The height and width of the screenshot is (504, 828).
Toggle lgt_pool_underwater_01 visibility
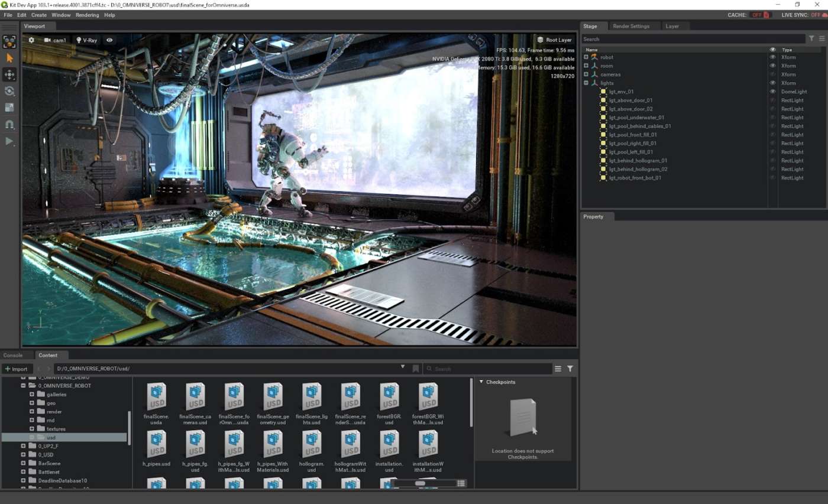(x=772, y=117)
